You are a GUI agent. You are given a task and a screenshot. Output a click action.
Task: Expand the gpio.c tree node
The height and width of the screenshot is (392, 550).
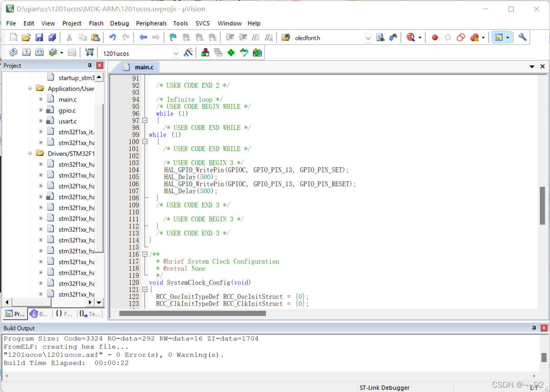(41, 110)
